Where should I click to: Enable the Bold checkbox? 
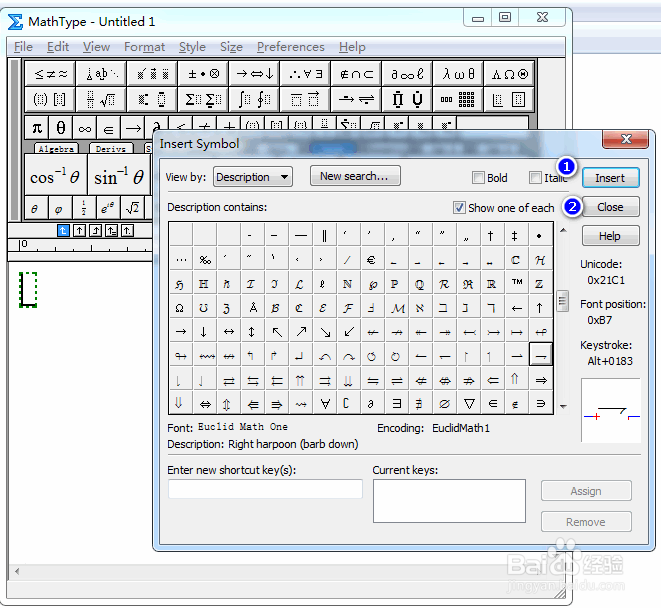tap(478, 178)
